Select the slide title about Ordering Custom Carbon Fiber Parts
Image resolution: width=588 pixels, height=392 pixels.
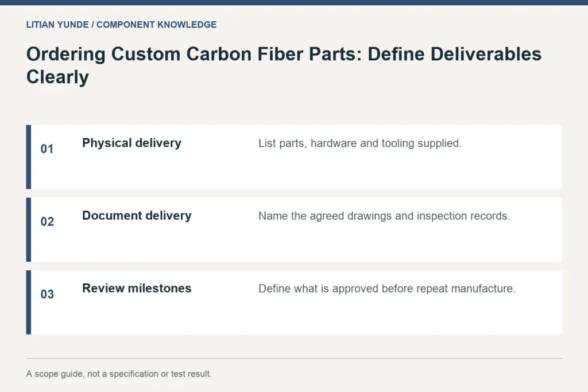[x=284, y=65]
